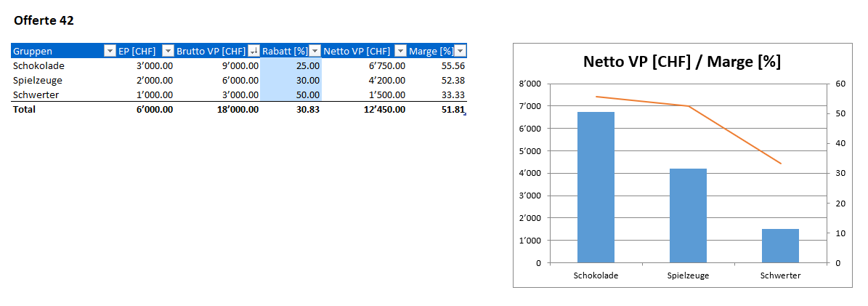
Task: Click the Total Netto VP value 12'450.00
Action: tap(384, 109)
